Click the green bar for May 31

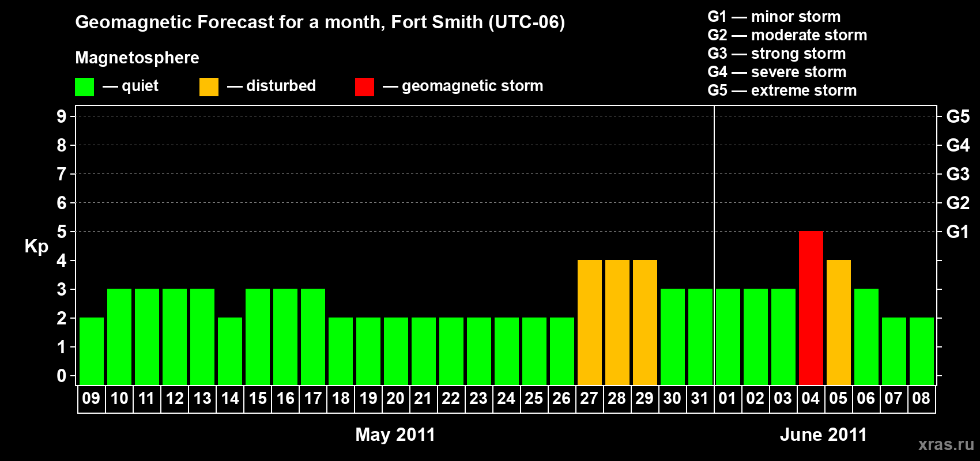coord(700,337)
